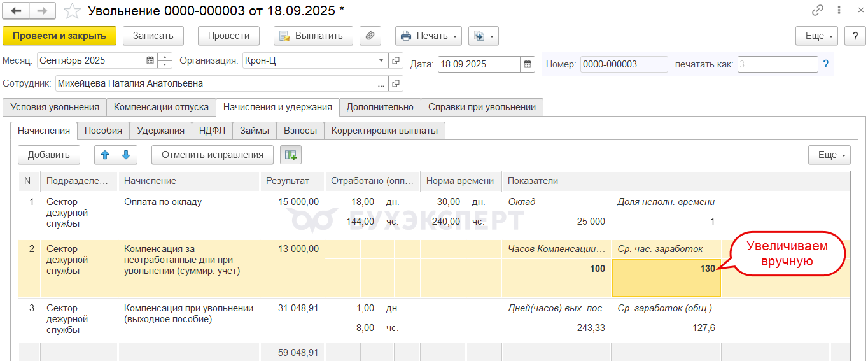Select the Начисления sub-tab
Screen dimensions: 868x361
(44, 131)
